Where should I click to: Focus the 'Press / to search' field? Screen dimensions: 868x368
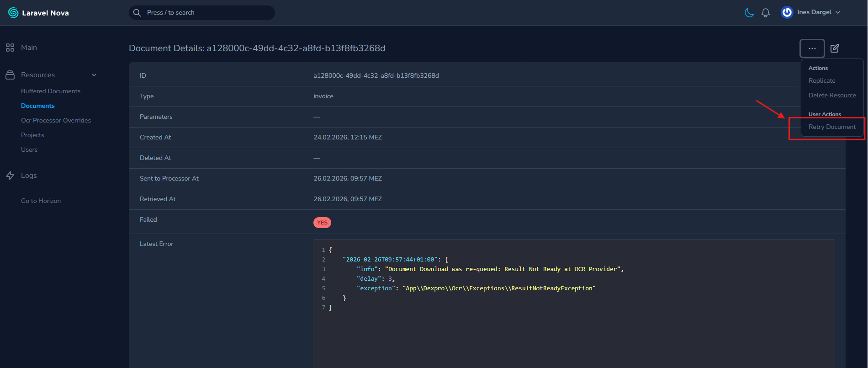(x=206, y=13)
